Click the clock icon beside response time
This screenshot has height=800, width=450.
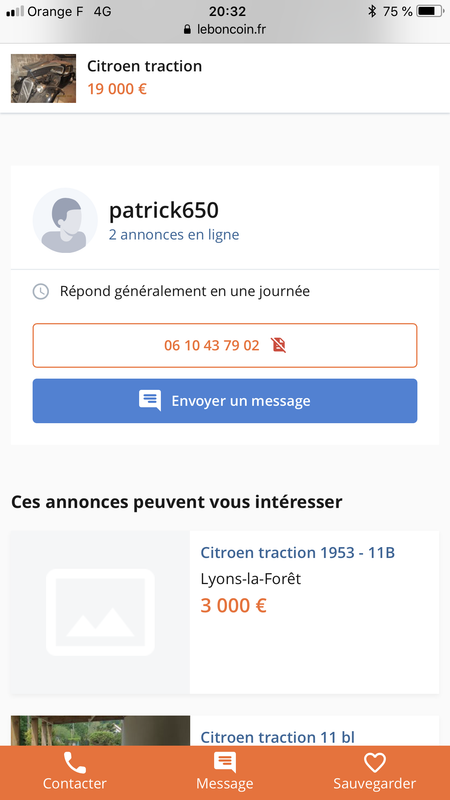tap(41, 291)
